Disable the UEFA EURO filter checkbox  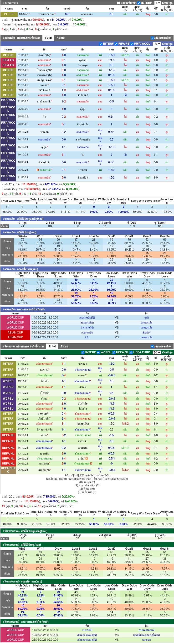click(131, 353)
